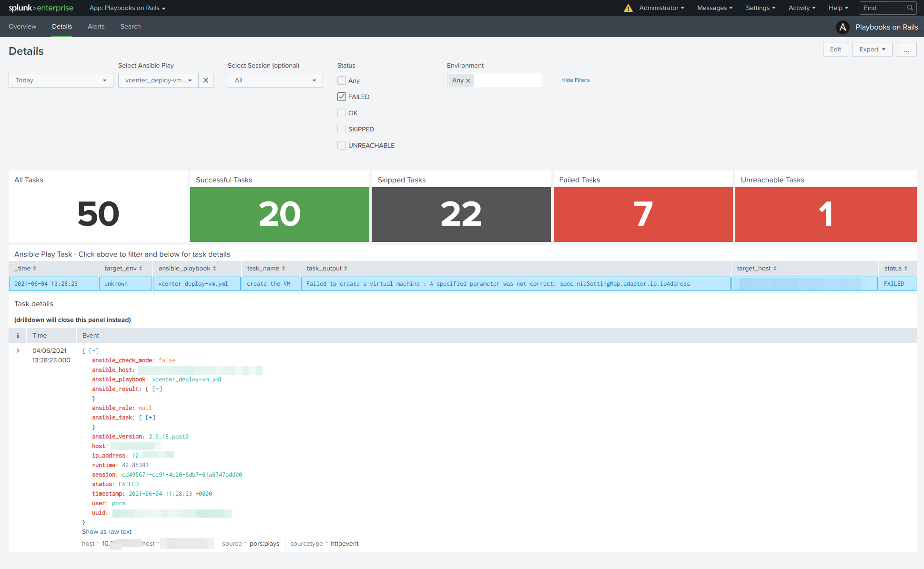
Task: Click the pors:plays source value
Action: click(x=264, y=544)
